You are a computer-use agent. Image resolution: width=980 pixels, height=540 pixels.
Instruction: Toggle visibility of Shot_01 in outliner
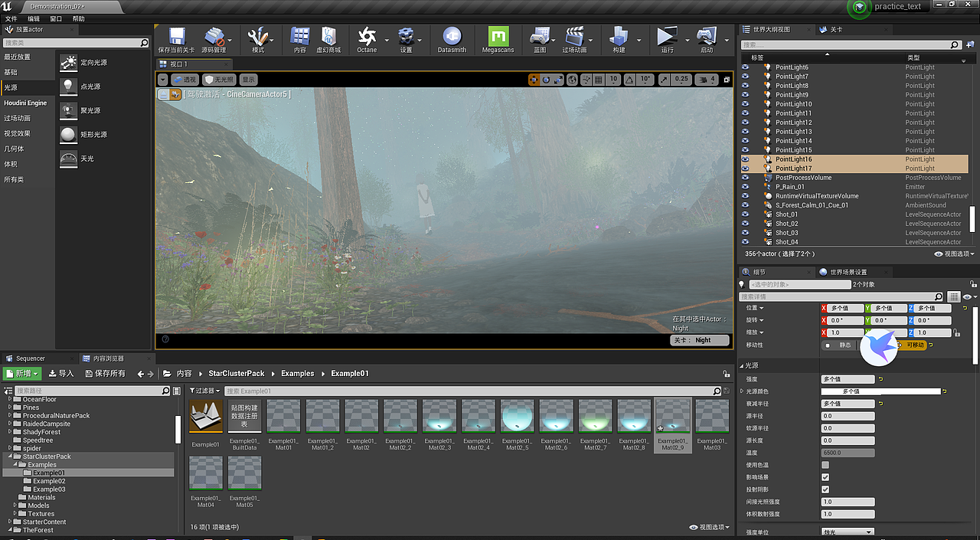(746, 214)
